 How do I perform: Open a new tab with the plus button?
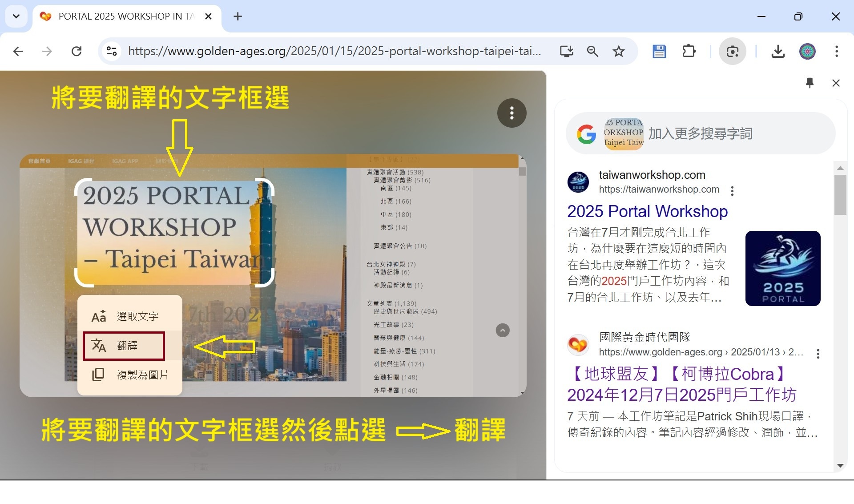tap(238, 16)
